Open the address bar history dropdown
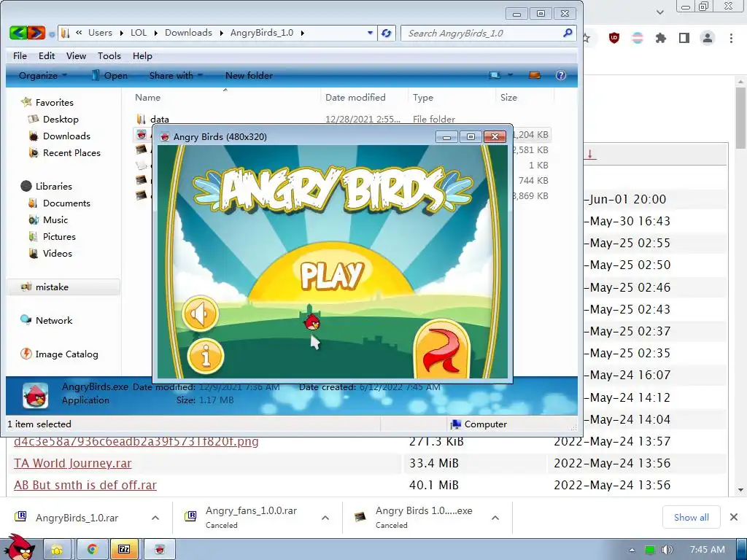 click(370, 33)
